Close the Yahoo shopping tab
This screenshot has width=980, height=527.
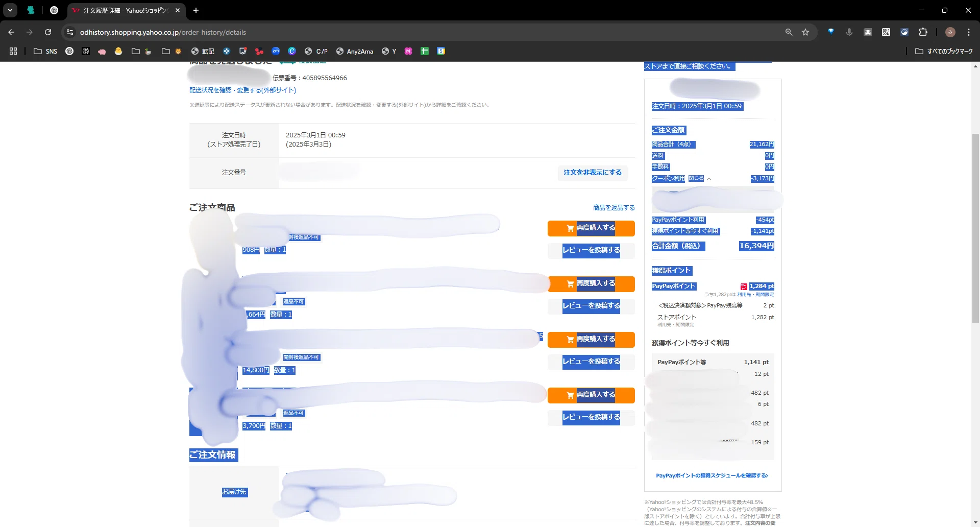178,10
